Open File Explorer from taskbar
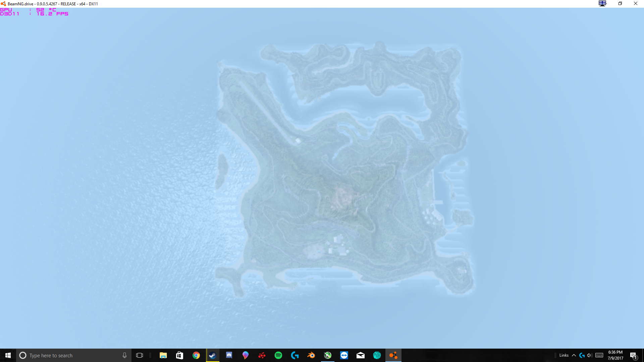The width and height of the screenshot is (644, 362). [163, 355]
